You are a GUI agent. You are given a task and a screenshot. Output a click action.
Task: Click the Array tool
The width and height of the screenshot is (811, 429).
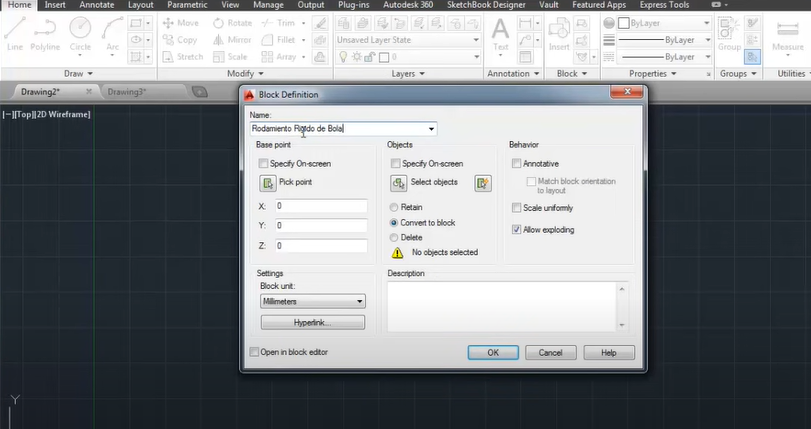pos(278,57)
